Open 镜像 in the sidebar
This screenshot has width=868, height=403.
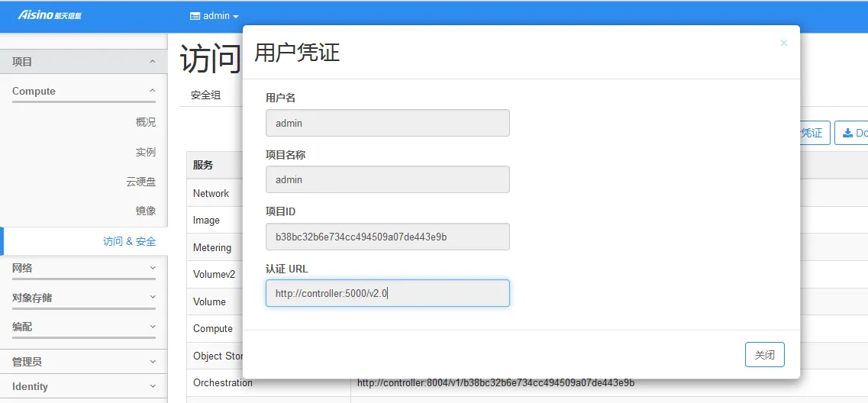(x=146, y=211)
